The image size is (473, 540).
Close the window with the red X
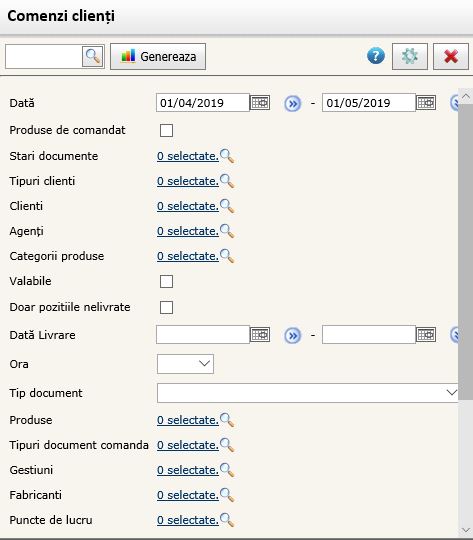click(451, 56)
